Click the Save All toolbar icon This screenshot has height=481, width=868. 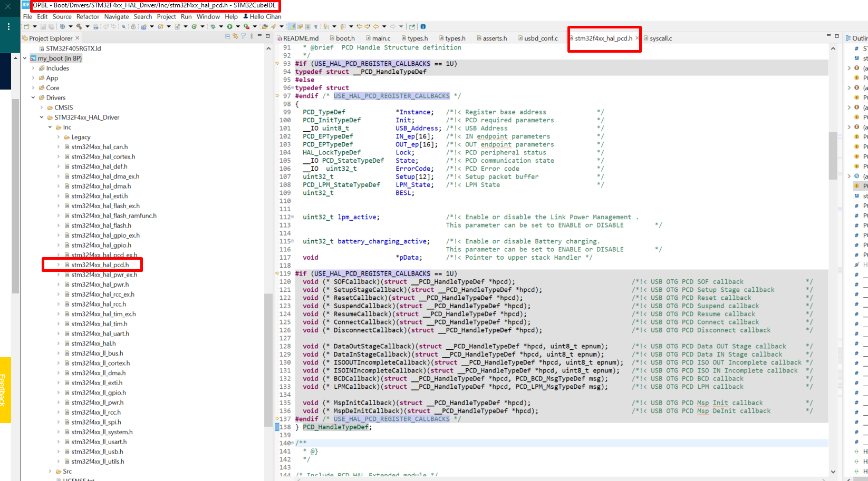[x=51, y=26]
